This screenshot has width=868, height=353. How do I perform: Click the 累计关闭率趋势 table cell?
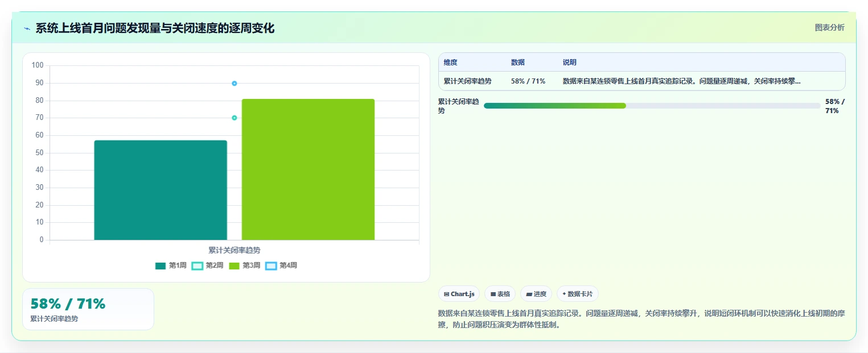coord(468,81)
